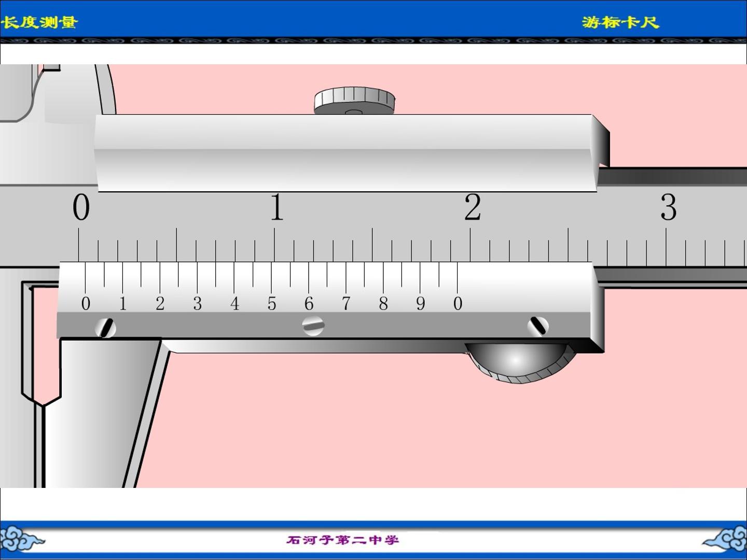Click the right screw on vernier slider

pyautogui.click(x=538, y=326)
